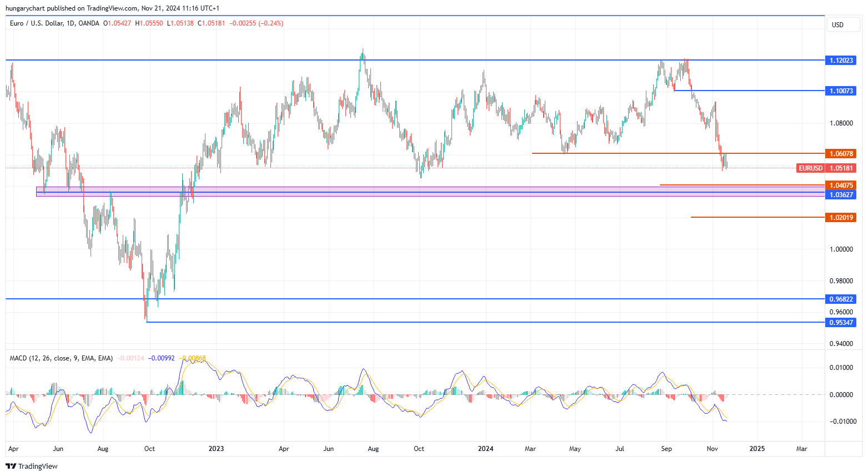This screenshot has width=868, height=476.
Task: Click the 2025 label on time axis
Action: (757, 448)
